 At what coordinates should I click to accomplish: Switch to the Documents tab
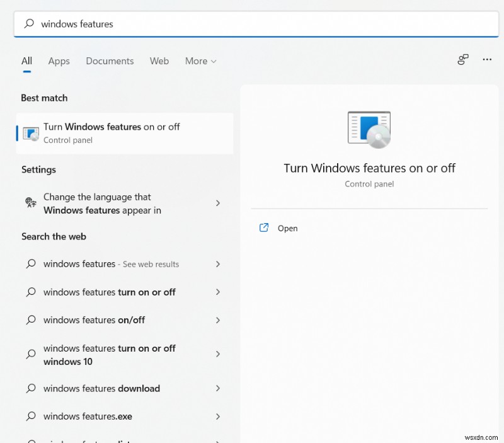pos(110,61)
